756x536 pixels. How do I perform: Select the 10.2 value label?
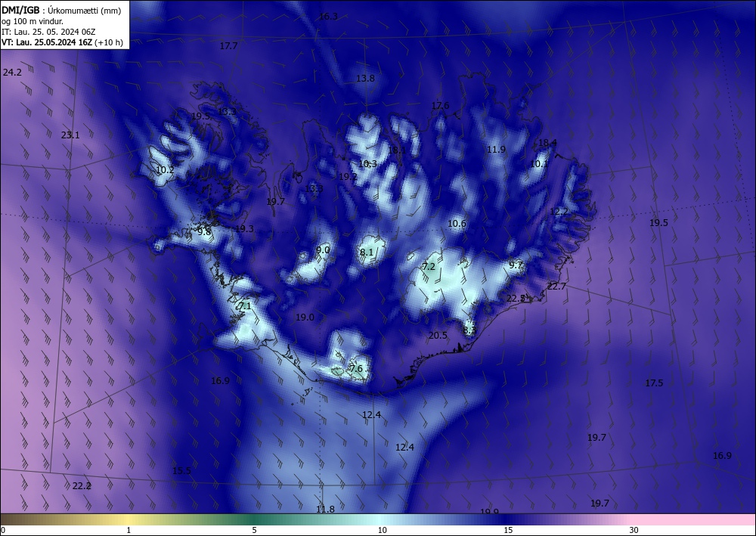coord(165,169)
